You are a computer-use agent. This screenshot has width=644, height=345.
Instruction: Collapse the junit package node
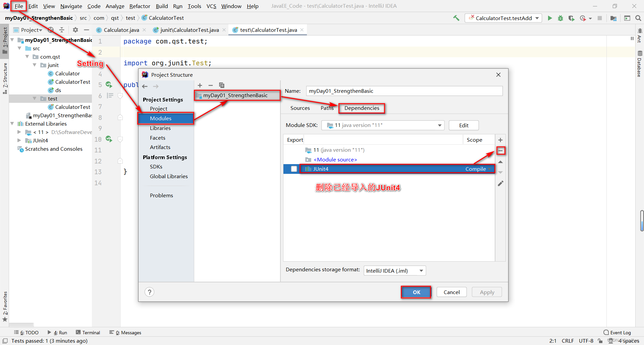(35, 65)
